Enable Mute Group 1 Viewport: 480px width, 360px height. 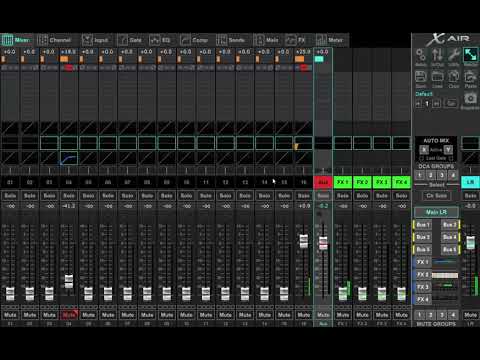coord(420,315)
